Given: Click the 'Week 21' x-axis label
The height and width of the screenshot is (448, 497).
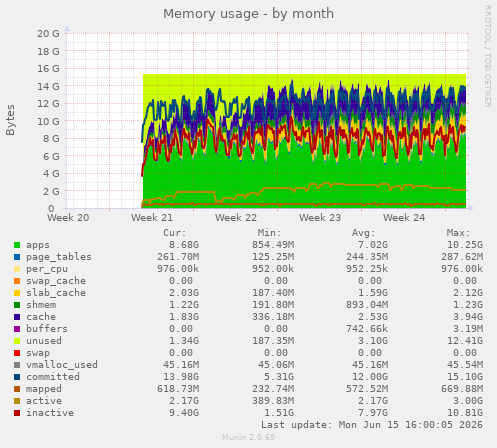Looking at the screenshot, I should coord(152,218).
